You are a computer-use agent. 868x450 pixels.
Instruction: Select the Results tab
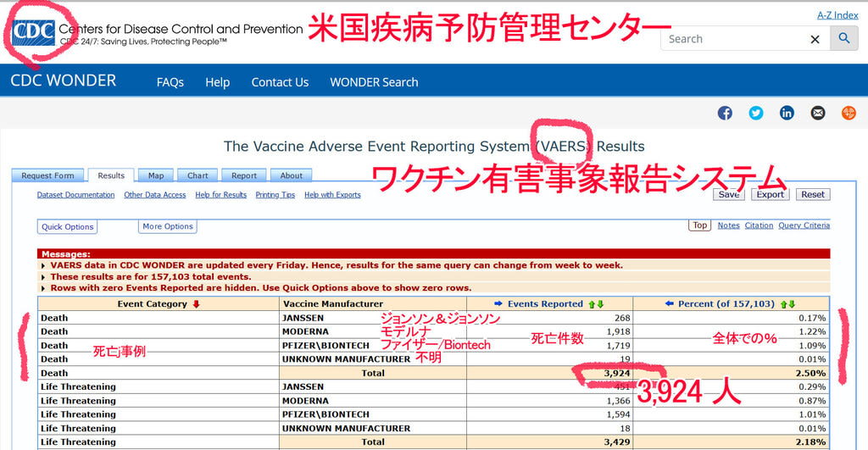click(x=111, y=175)
